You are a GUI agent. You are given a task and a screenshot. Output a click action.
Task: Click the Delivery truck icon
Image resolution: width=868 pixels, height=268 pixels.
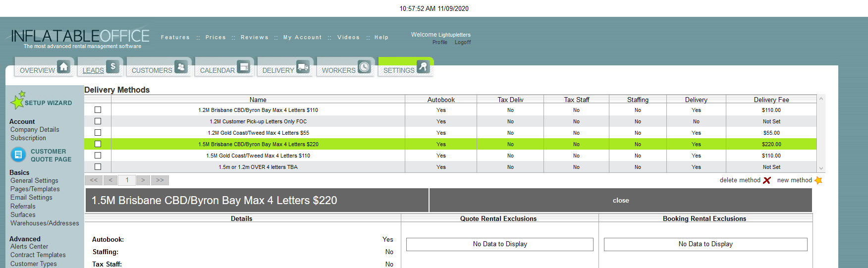pyautogui.click(x=303, y=67)
